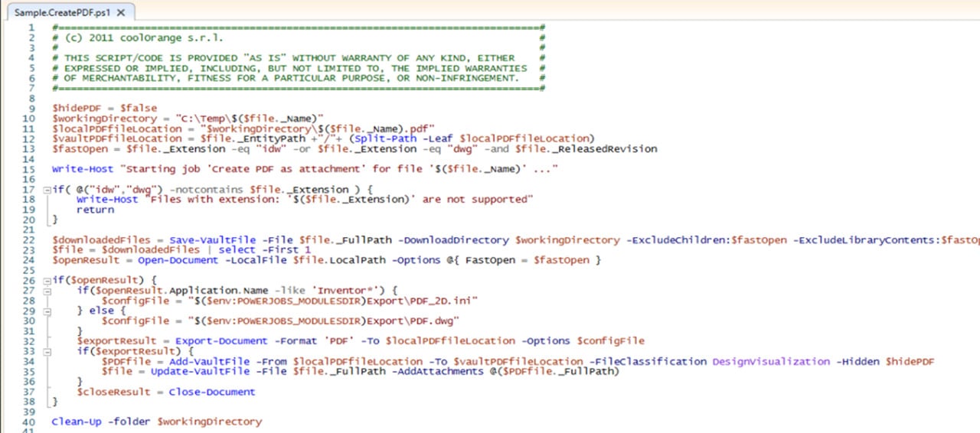Collapse the if($openResult) block at line 26

47,281
